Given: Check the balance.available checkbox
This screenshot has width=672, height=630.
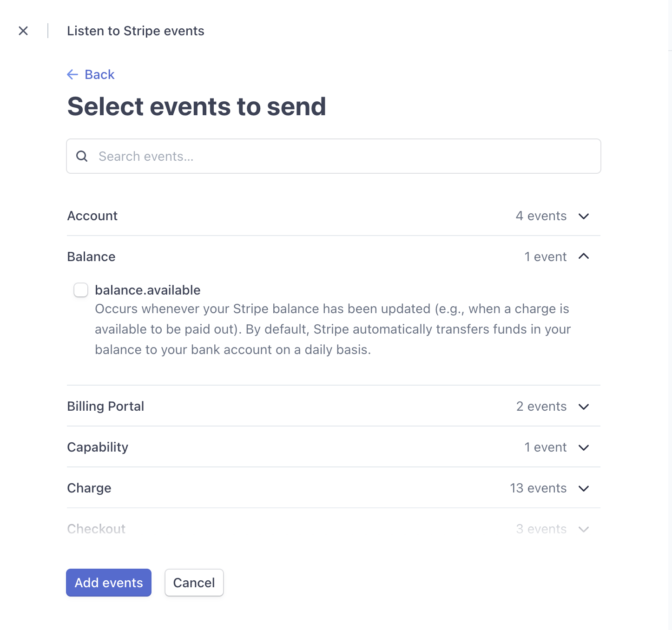Looking at the screenshot, I should (x=81, y=290).
